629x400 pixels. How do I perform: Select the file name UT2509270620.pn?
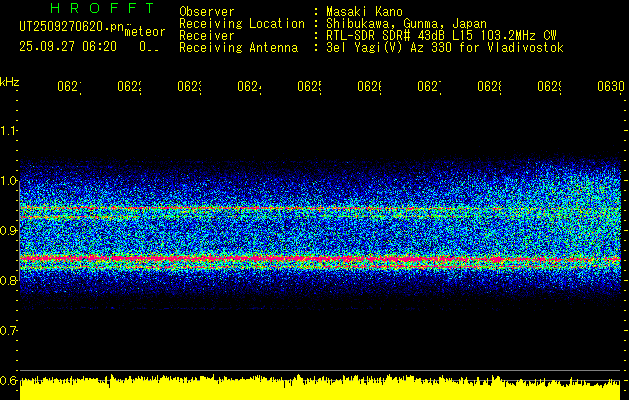tap(72, 27)
